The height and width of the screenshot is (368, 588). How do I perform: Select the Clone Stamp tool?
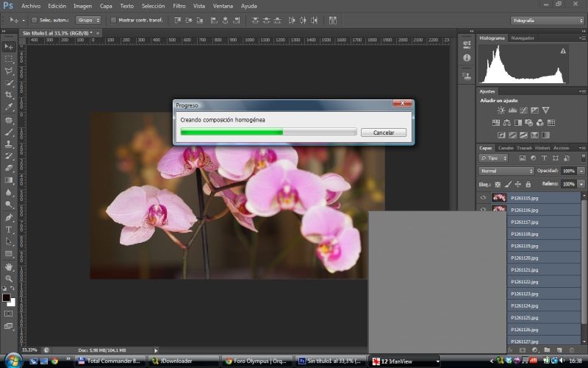(x=9, y=144)
